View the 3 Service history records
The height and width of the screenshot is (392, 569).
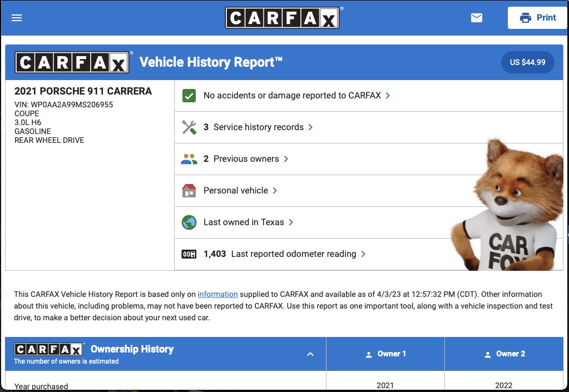[x=253, y=127]
